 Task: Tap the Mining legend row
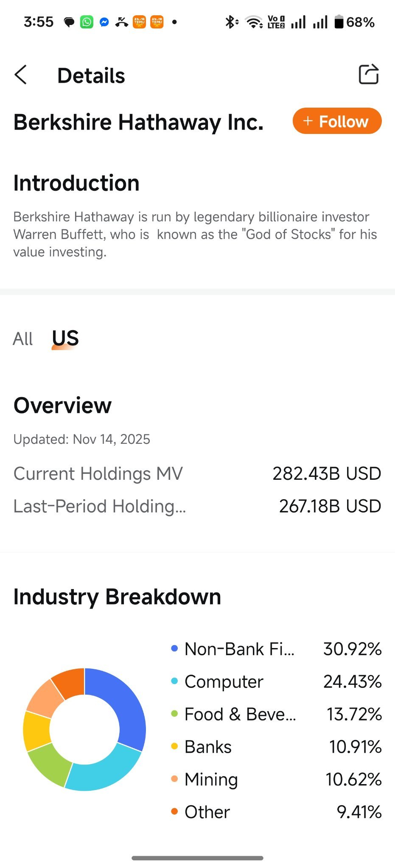point(276,779)
